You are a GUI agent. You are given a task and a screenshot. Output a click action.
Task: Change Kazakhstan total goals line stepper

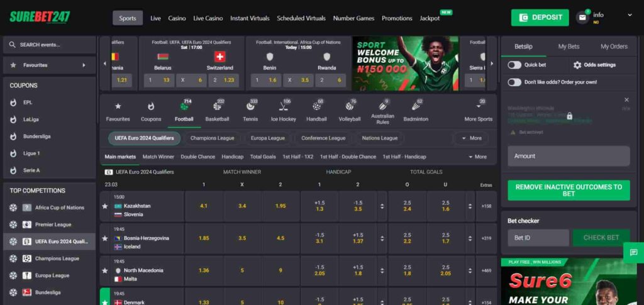pos(470,206)
